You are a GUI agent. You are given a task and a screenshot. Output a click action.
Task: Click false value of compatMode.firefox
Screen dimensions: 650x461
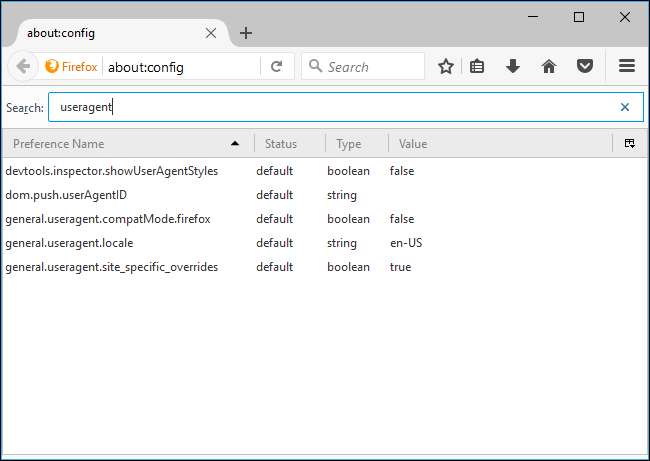(x=402, y=219)
